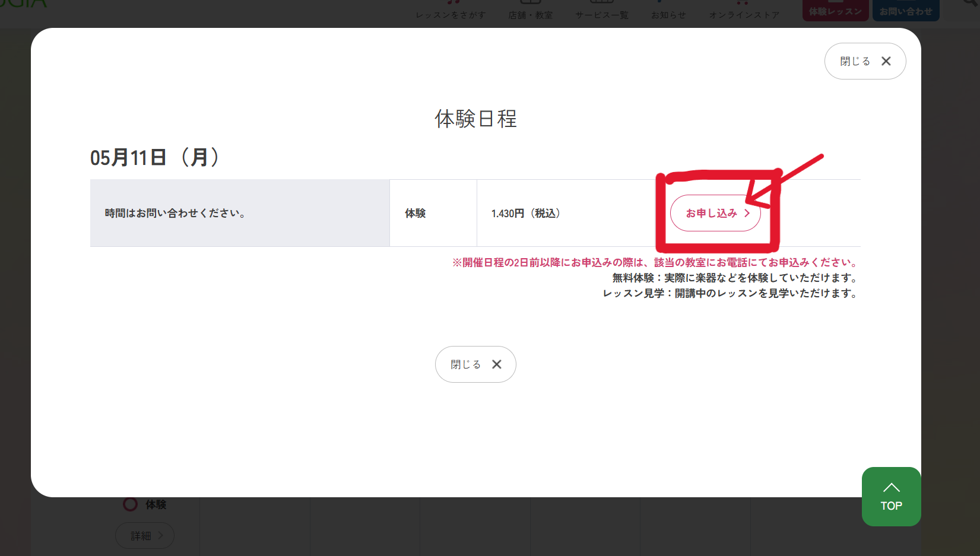
Task: Click the お問い合わせ header button
Action: pyautogui.click(x=906, y=11)
